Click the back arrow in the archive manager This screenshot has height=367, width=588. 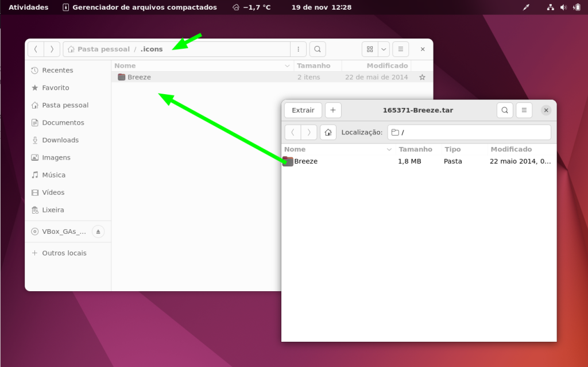pyautogui.click(x=292, y=132)
